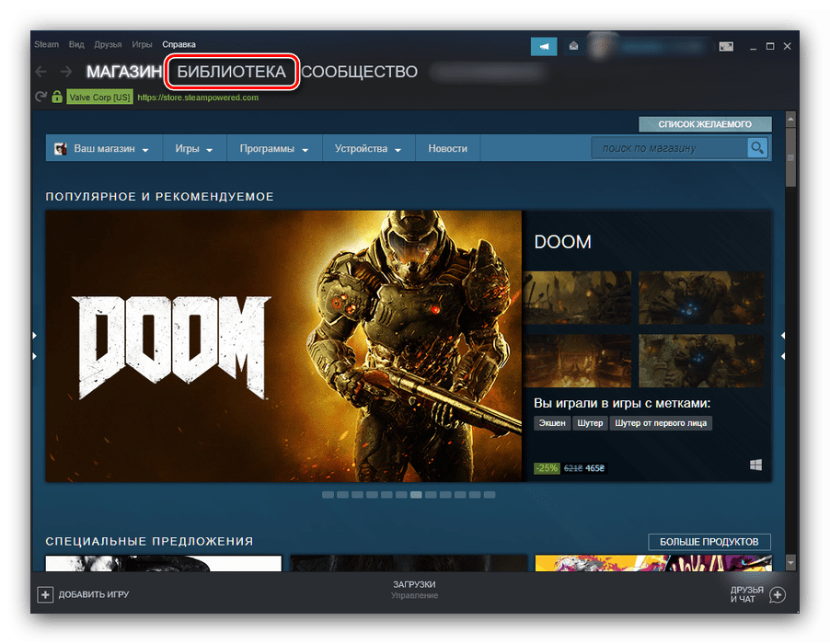The width and height of the screenshot is (830, 644).
Task: Open the colorful third special offer thumbnail
Action: coord(653,563)
